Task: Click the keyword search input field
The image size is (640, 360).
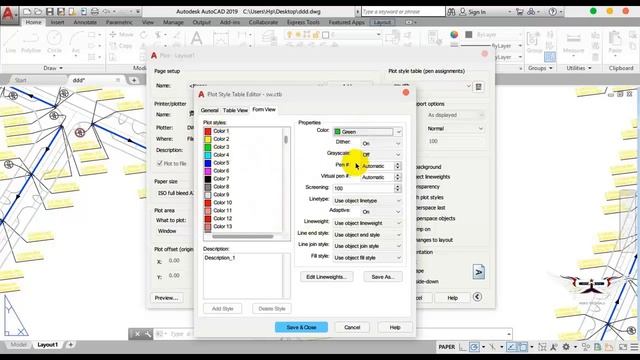Action: click(402, 12)
